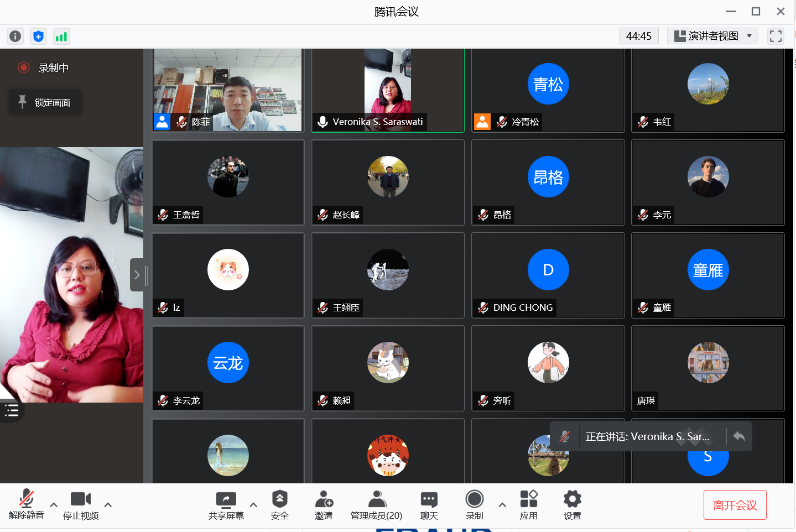
Task: Expand share options arrow beside 共享屏幕
Action: 253,505
